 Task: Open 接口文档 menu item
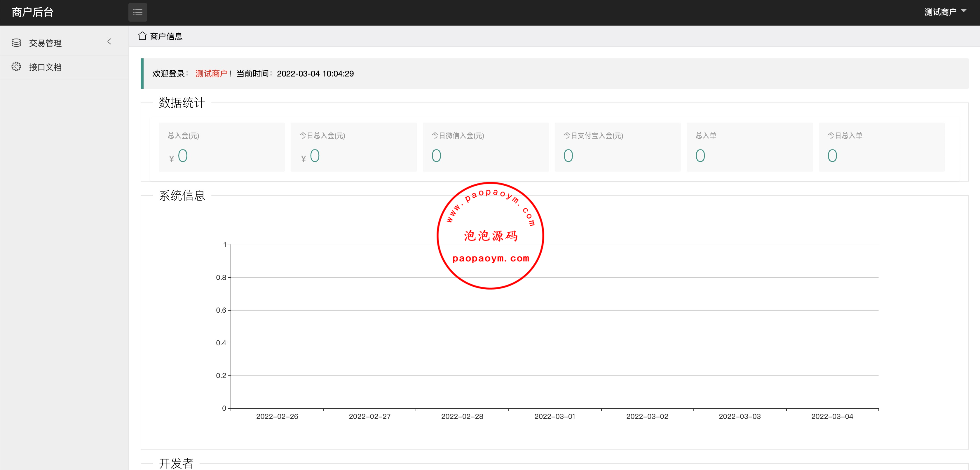[x=45, y=67]
